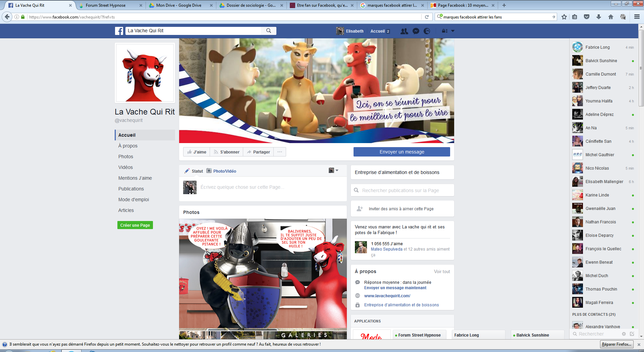Open the more options ellipsis button
The width and height of the screenshot is (644, 352).
280,152
